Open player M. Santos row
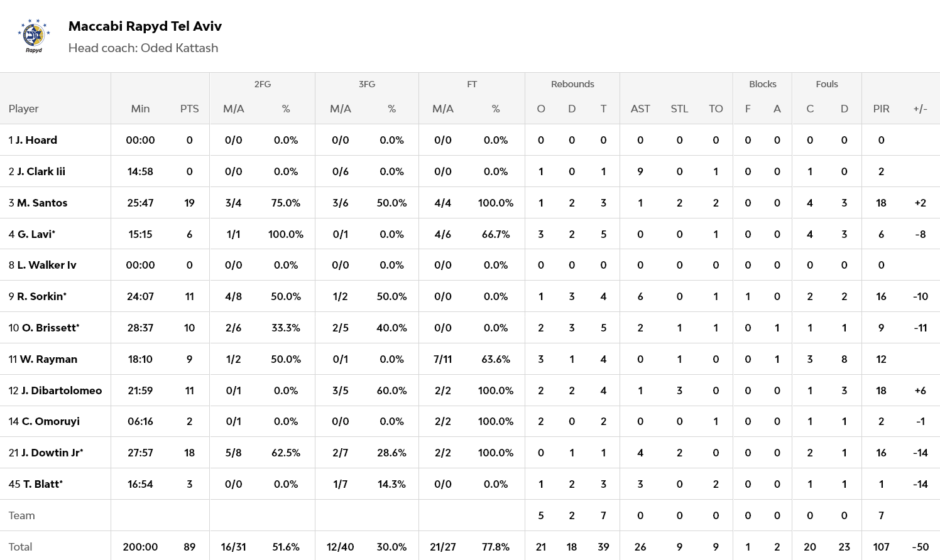 (x=41, y=203)
